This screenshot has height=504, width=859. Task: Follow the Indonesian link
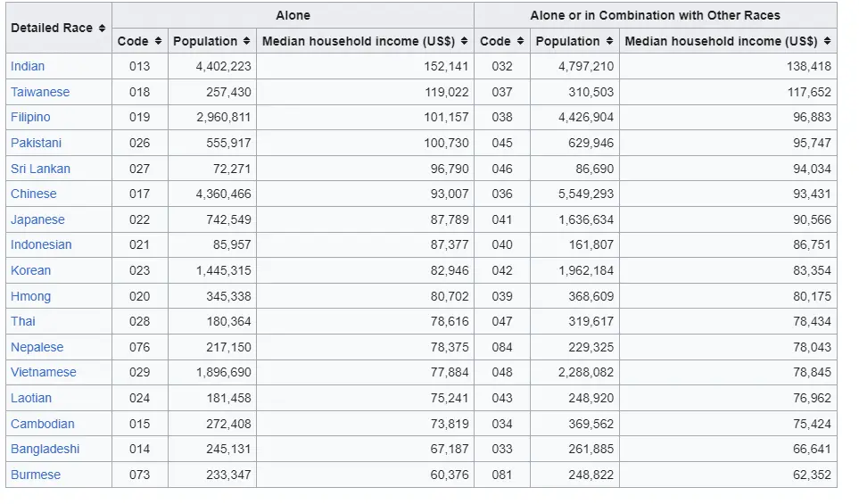[x=41, y=244]
